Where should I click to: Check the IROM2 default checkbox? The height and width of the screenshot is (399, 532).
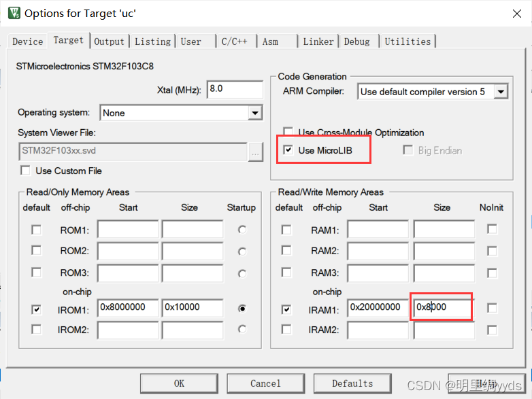[x=36, y=329]
